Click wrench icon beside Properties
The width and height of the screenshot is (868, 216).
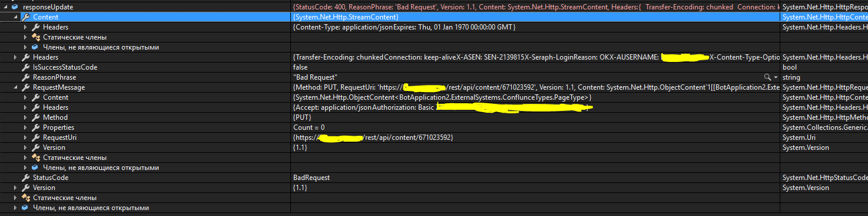(x=35, y=127)
